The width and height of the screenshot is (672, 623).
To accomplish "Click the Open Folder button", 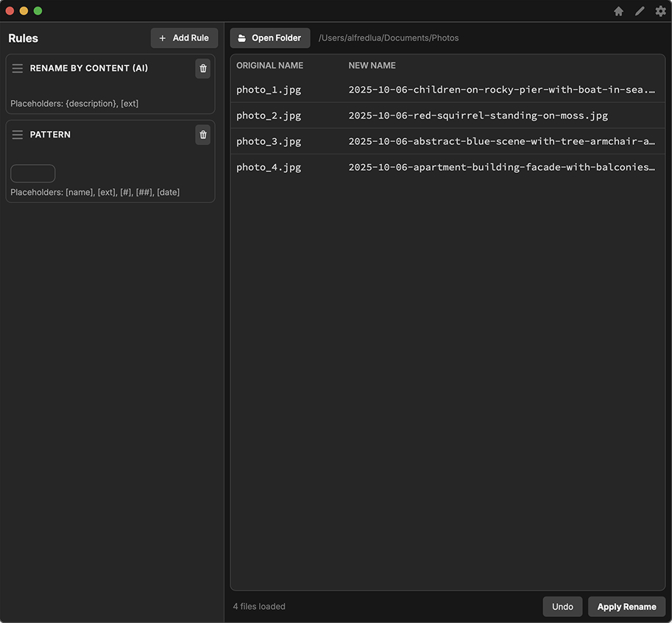I will point(270,38).
